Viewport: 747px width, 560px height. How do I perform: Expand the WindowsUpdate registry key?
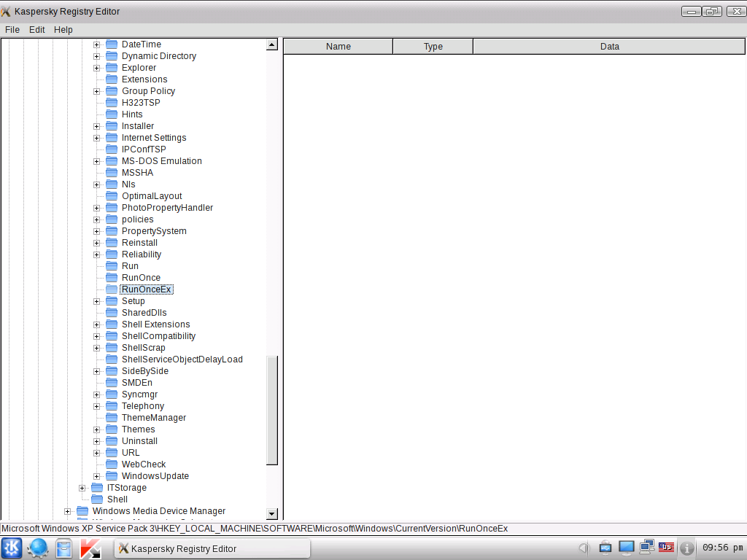pyautogui.click(x=97, y=476)
